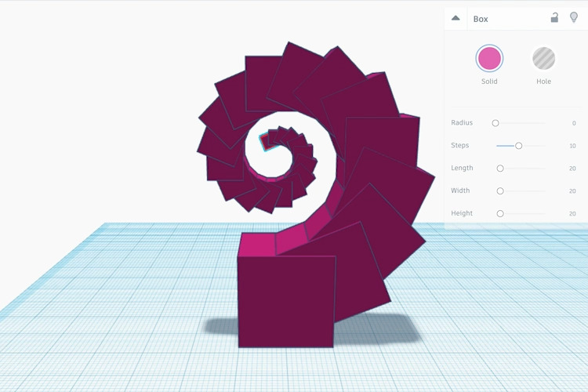Click the Height slider handle
Viewport: 588px width, 392px height.
click(x=500, y=213)
